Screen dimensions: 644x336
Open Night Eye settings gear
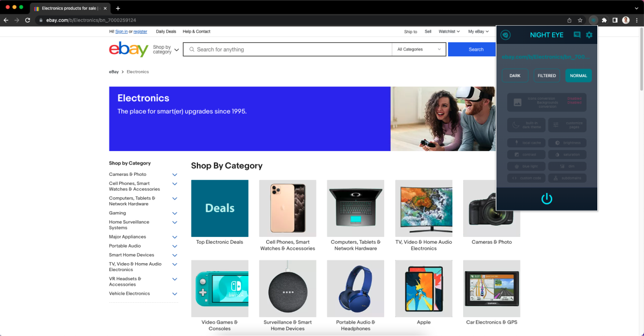[589, 35]
